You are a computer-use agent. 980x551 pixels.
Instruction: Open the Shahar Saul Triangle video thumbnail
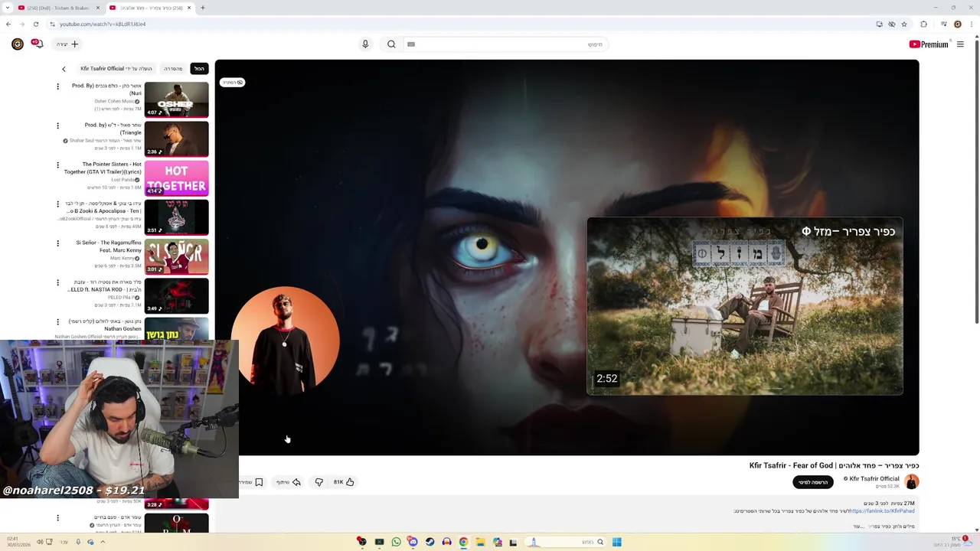tap(177, 139)
